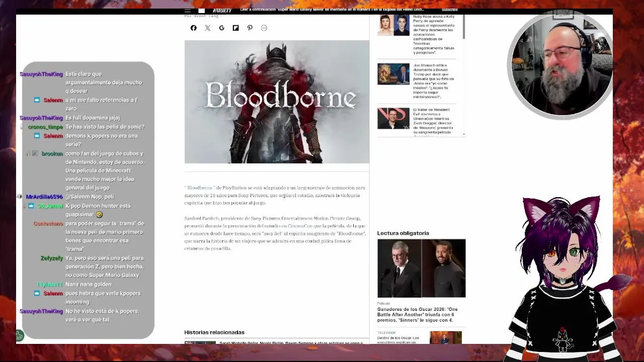644x362 pixels.
Task: Click the 'Película' category label
Action: [383, 303]
